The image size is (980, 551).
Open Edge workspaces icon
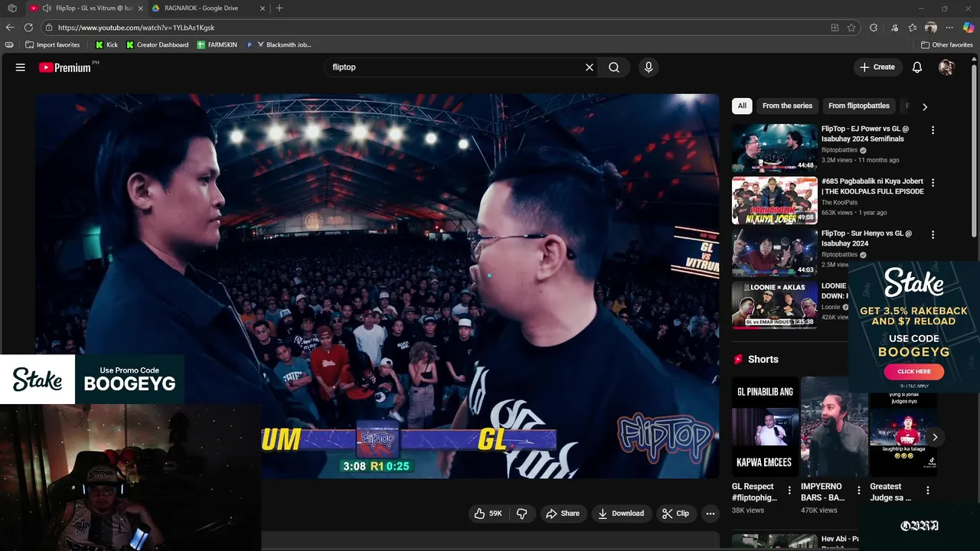pyautogui.click(x=11, y=8)
